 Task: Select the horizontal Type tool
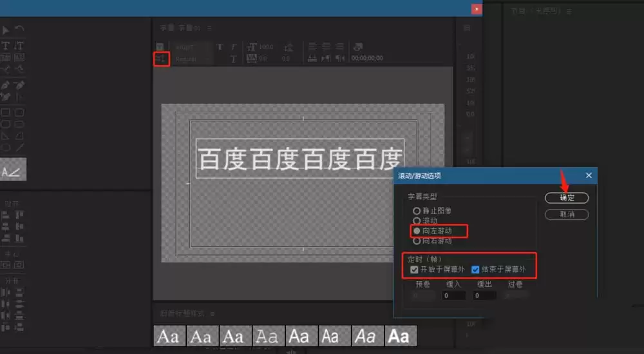pyautogui.click(x=6, y=46)
